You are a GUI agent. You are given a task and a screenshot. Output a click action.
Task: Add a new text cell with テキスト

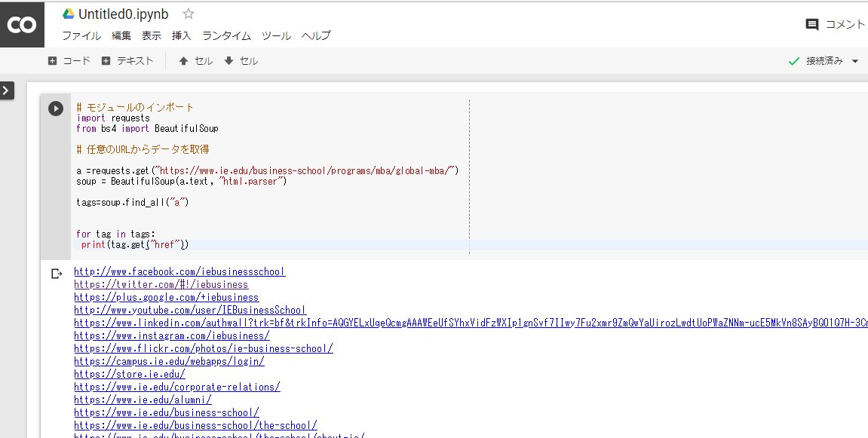pyautogui.click(x=127, y=61)
